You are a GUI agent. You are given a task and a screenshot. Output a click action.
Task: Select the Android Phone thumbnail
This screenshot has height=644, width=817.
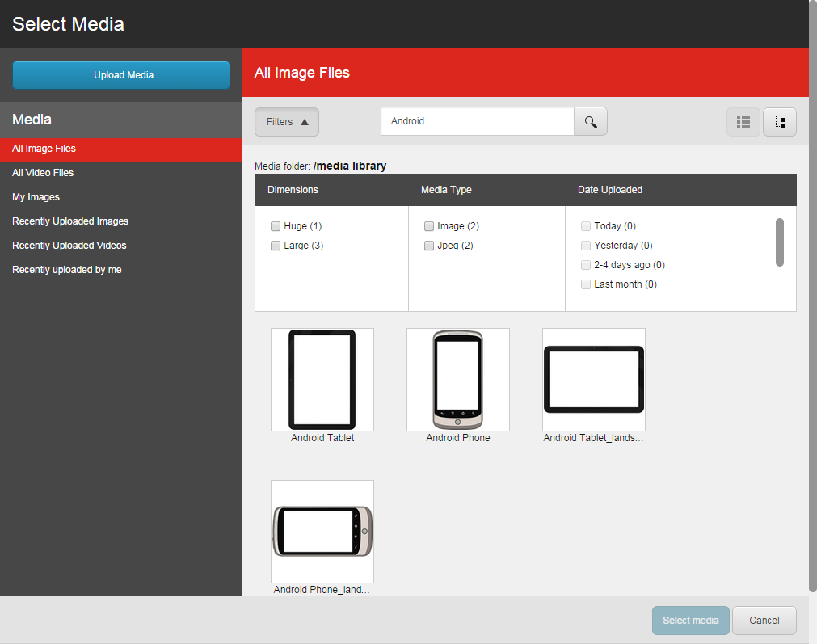pyautogui.click(x=458, y=379)
